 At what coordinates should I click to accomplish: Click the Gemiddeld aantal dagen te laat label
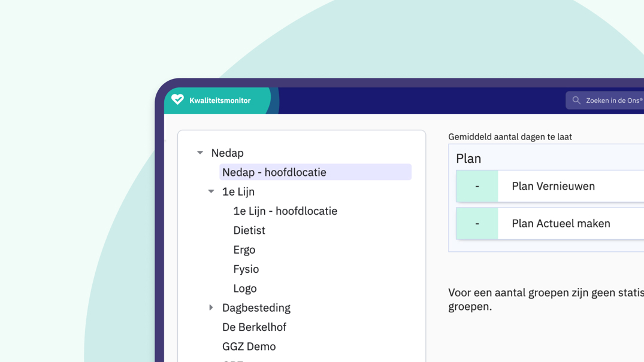[x=510, y=136]
